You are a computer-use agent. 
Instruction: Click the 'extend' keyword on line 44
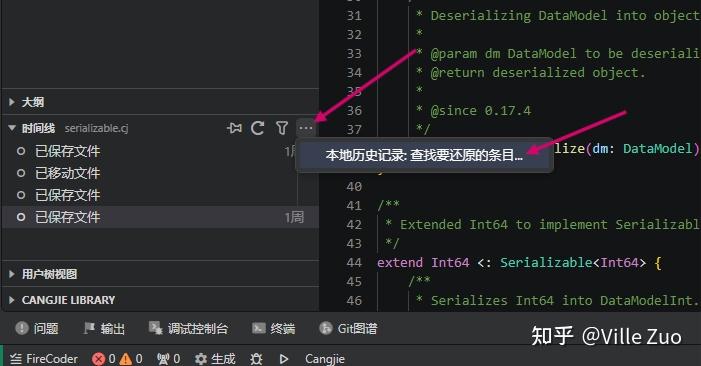pos(400,262)
